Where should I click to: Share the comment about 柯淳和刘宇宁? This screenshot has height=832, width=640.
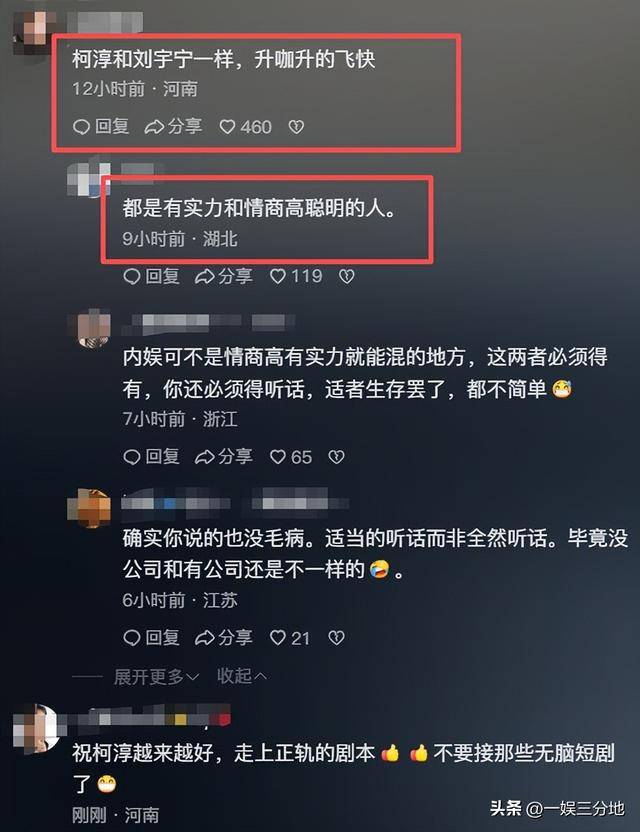pyautogui.click(x=174, y=126)
